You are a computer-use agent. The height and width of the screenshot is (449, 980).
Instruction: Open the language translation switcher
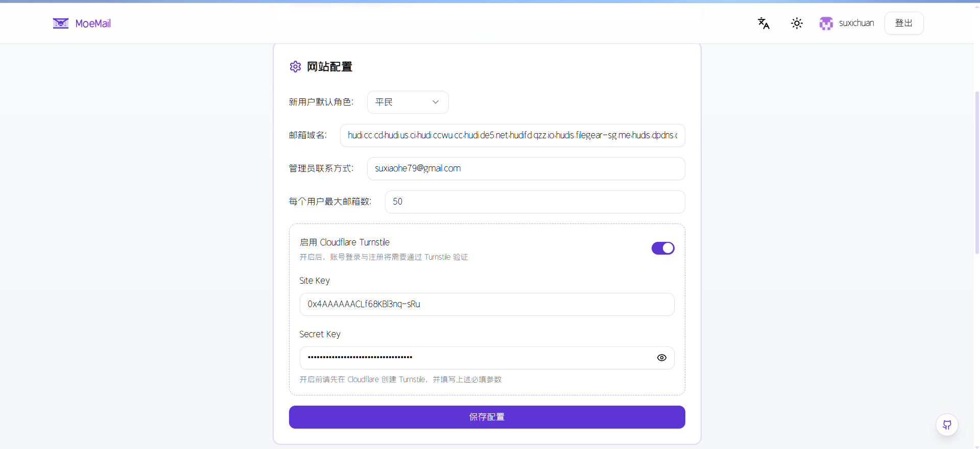tap(763, 23)
